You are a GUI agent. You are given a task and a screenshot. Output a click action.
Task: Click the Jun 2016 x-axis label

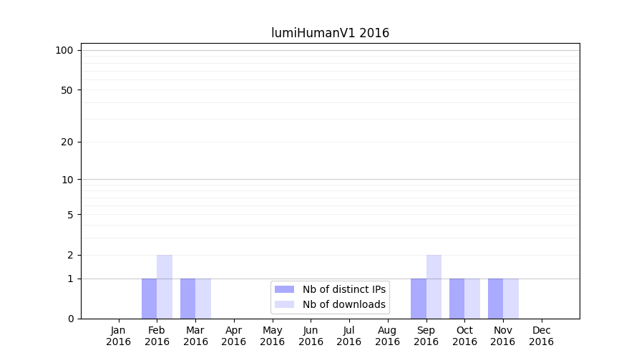311,336
